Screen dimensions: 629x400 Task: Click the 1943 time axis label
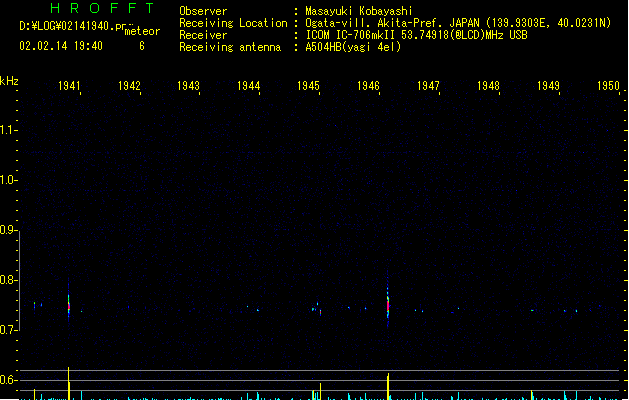point(189,86)
